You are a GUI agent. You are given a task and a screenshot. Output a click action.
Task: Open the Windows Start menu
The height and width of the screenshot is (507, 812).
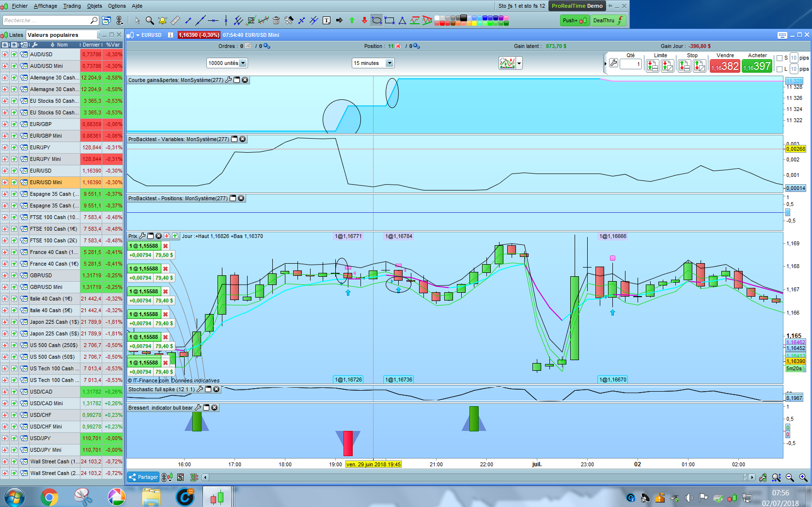[x=15, y=497]
